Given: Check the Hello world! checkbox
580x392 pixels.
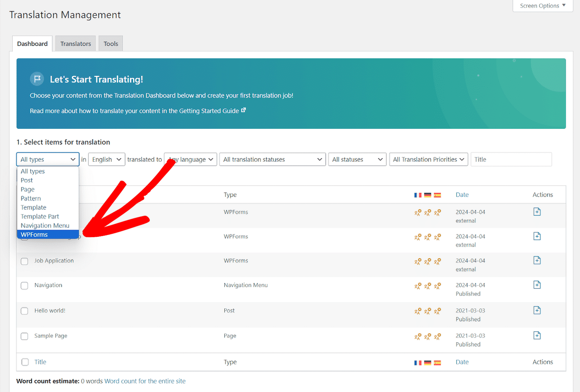Looking at the screenshot, I should coord(24,311).
